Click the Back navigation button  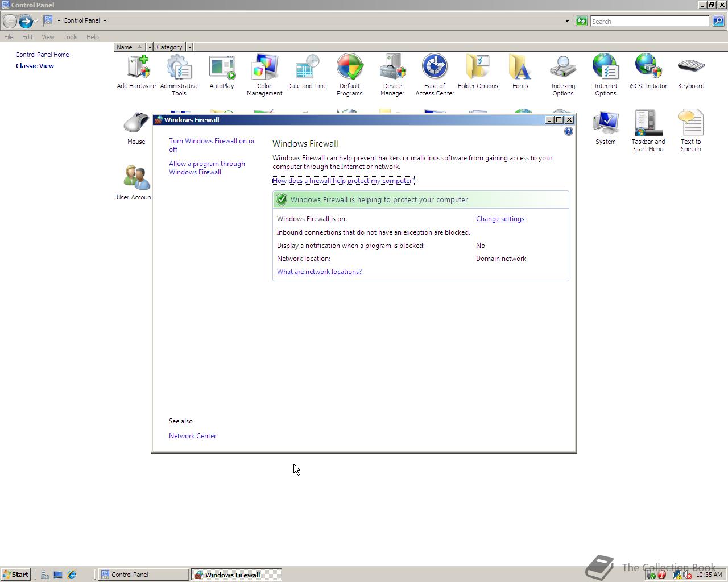pyautogui.click(x=10, y=21)
